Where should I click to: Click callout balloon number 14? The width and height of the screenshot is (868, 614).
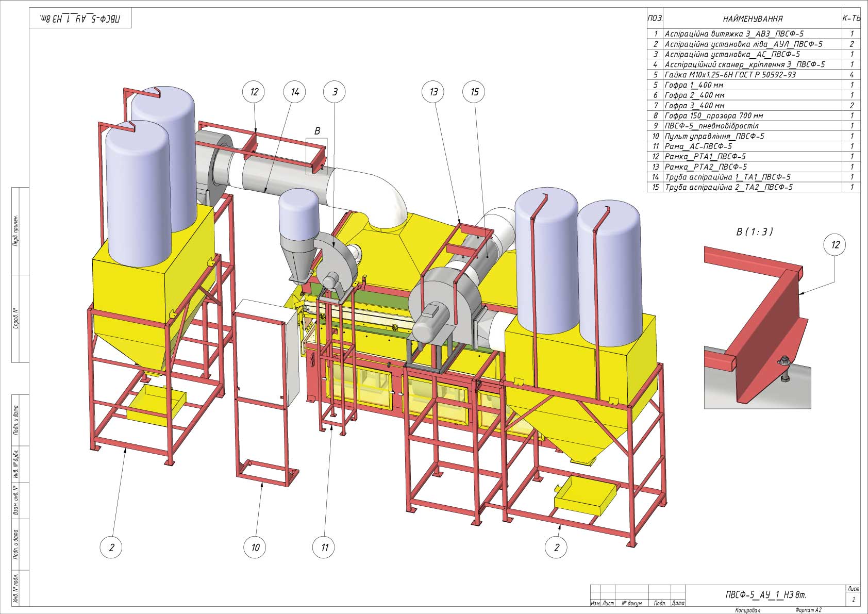295,92
